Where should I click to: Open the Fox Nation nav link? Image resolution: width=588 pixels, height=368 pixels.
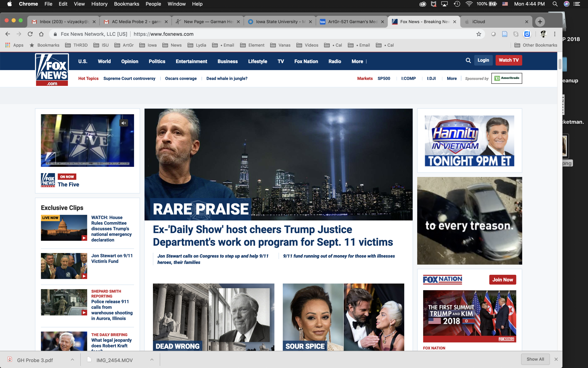(x=306, y=62)
